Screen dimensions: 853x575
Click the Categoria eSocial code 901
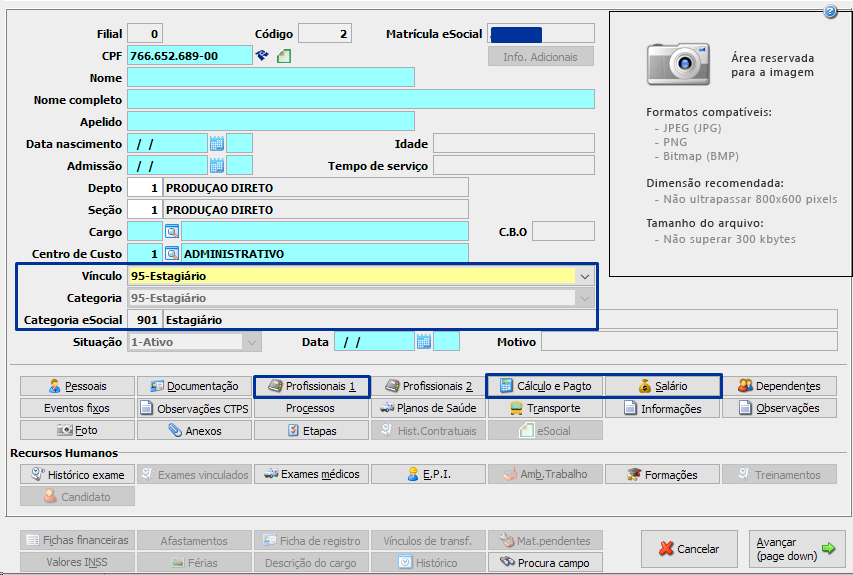click(145, 320)
